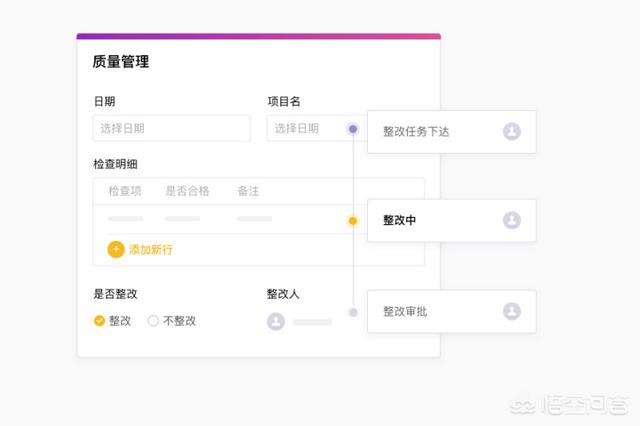Click avatar icon on 整改中 card

point(512,220)
